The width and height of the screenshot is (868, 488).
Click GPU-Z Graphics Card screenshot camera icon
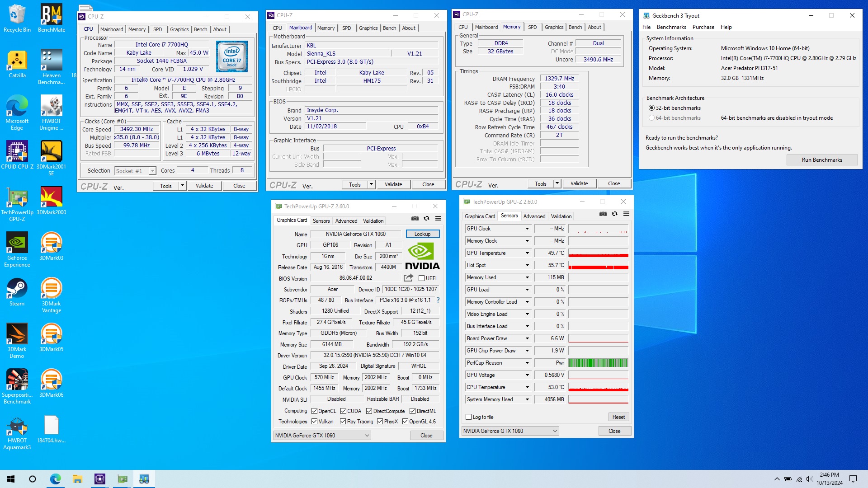tap(415, 218)
